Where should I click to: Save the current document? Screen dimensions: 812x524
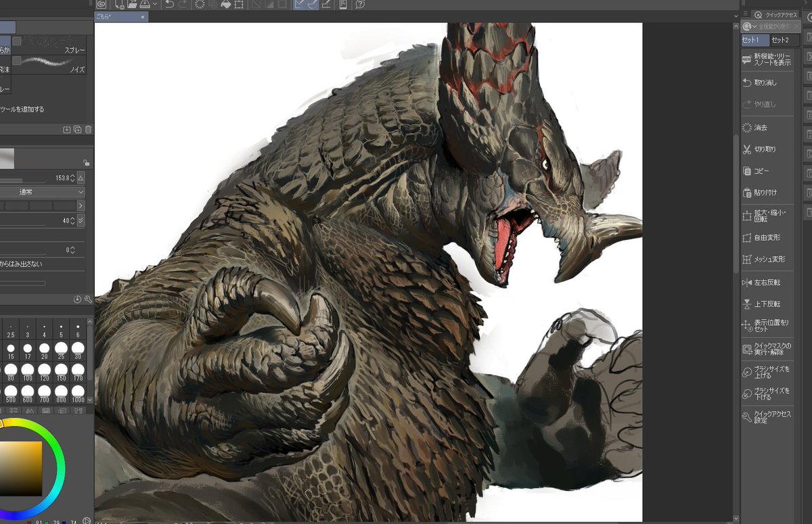click(145, 4)
